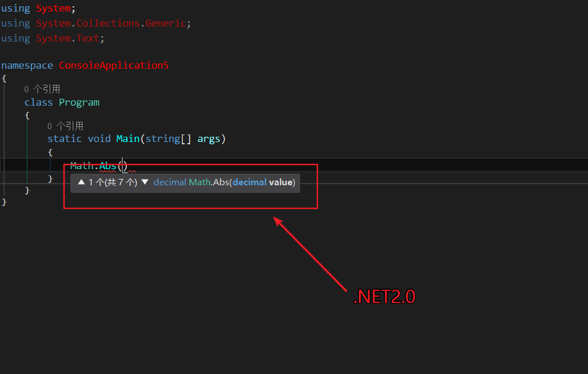This screenshot has height=374, width=588.
Task: Click the '0 个引用' CodeLens above class Program
Action: 42,89
